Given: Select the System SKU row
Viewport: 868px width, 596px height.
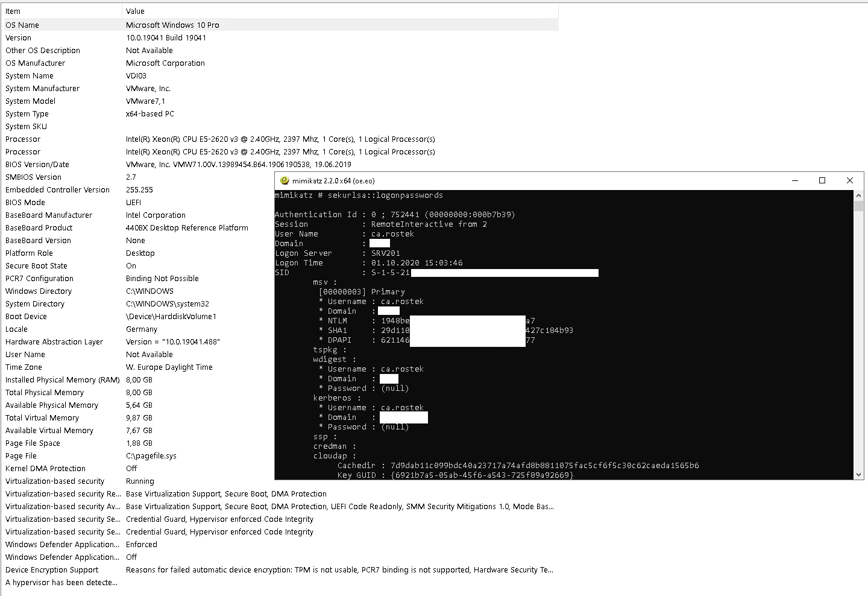Looking at the screenshot, I should [279, 126].
